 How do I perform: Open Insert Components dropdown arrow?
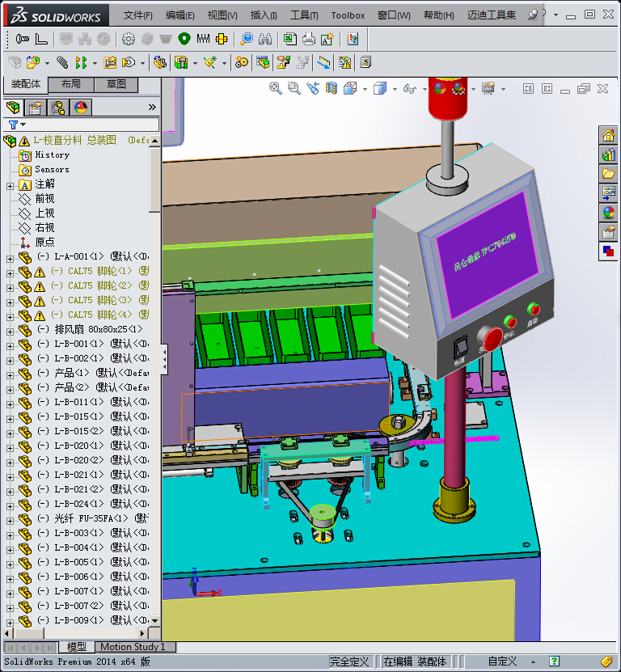tap(47, 63)
